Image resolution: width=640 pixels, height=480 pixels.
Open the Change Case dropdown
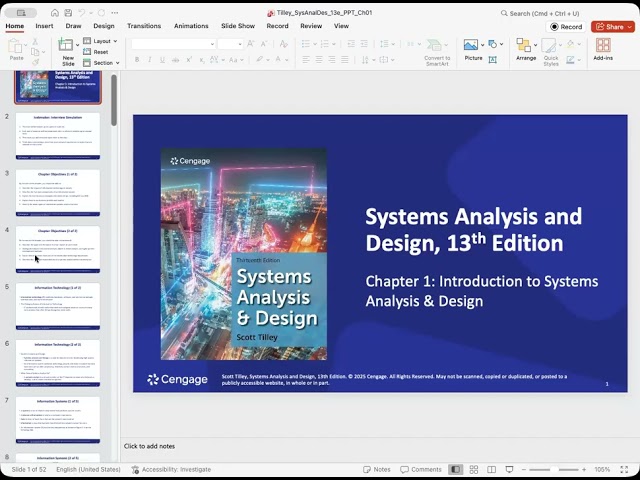[x=236, y=60]
